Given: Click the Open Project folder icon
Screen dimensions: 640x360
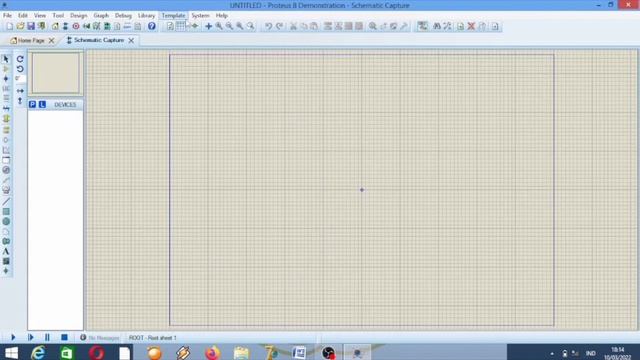Looking at the screenshot, I should tap(20, 26).
